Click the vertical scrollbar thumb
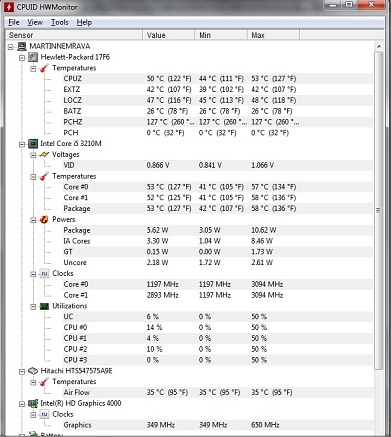This screenshot has width=391, height=437. [x=379, y=210]
